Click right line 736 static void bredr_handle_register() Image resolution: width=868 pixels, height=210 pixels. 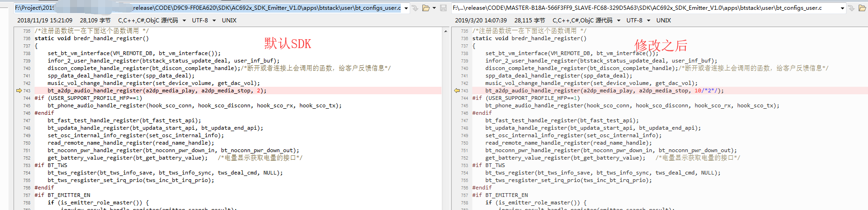529,38
